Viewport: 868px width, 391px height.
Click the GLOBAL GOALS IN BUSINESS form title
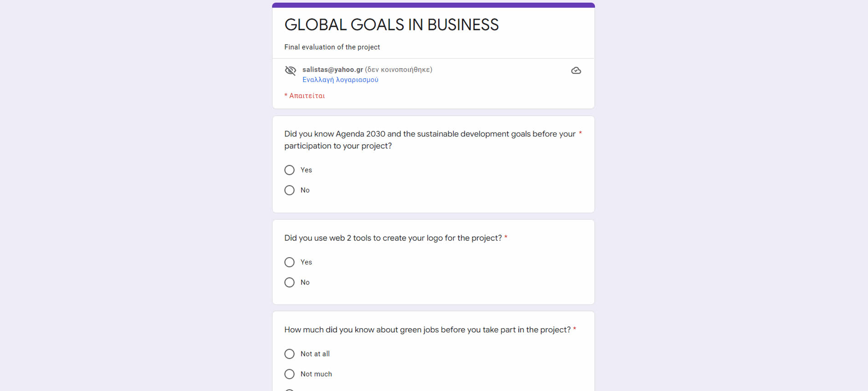click(x=392, y=25)
